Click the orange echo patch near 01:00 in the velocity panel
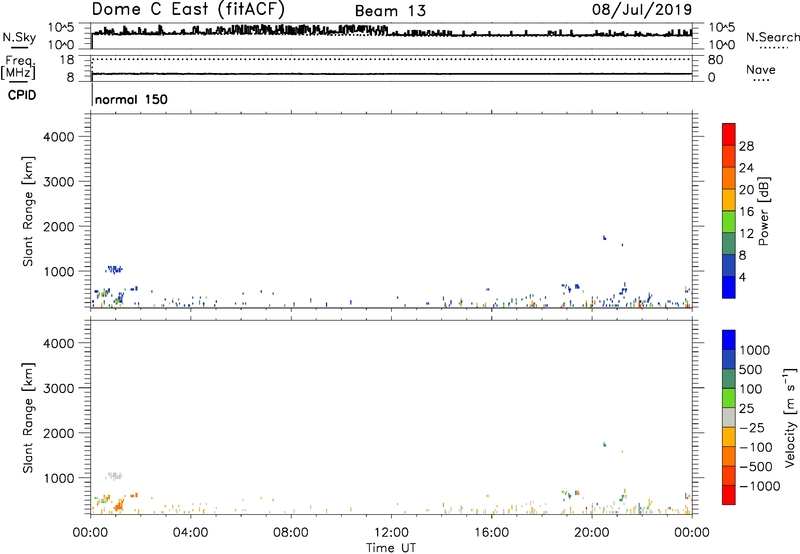 tap(119, 505)
